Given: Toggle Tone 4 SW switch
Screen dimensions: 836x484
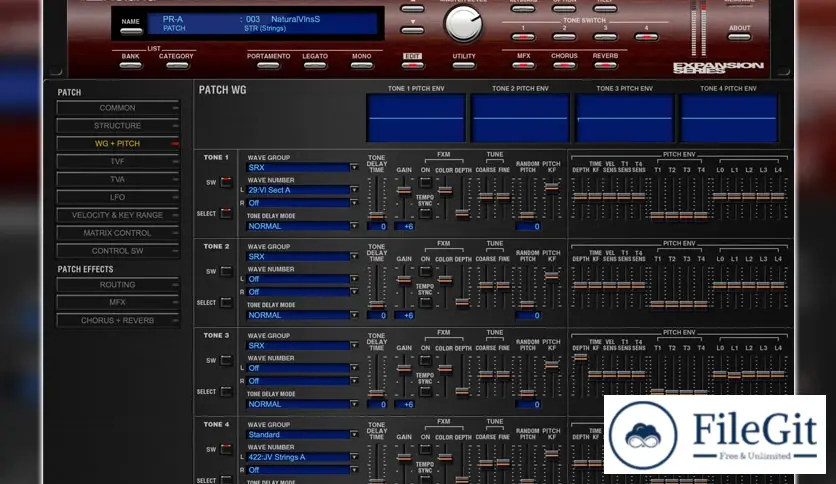Looking at the screenshot, I should (x=227, y=449).
